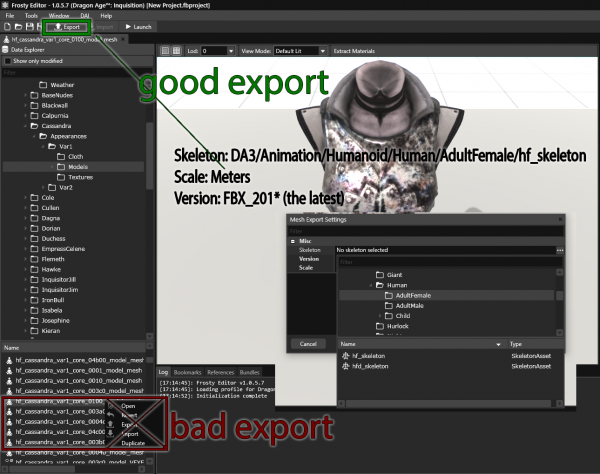The image size is (600, 474).
Task: Open the Help menu
Action: click(106, 16)
